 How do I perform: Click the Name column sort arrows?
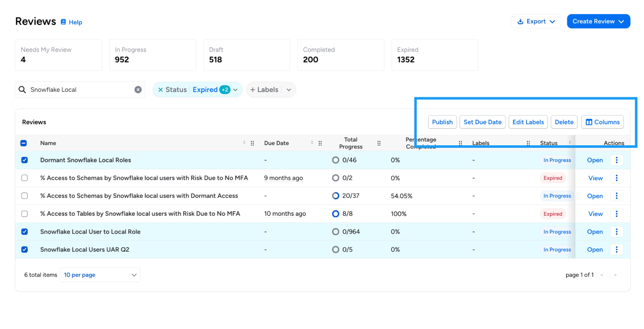(x=244, y=142)
